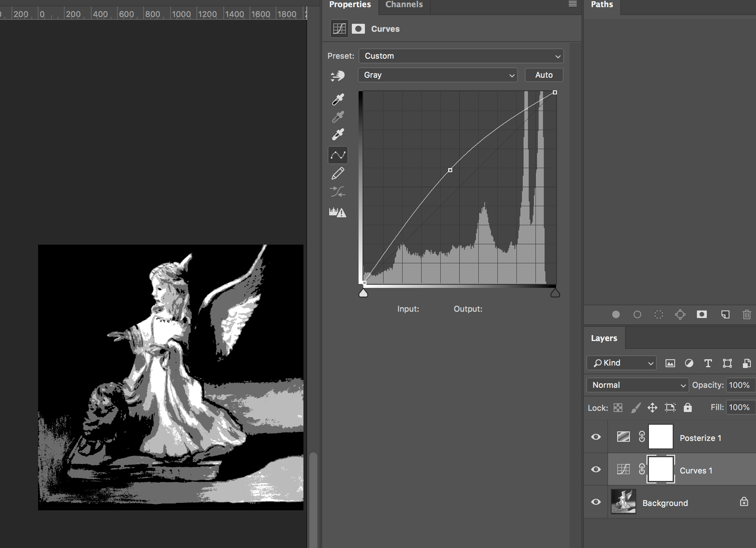Toggle filter for smart objects
Viewport: 756px width, 548px height.
tap(746, 363)
